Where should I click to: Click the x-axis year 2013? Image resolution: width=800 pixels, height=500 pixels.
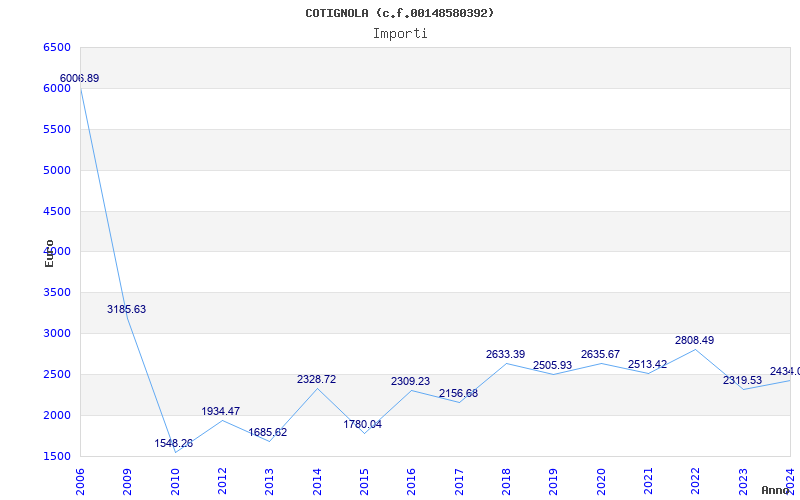pyautogui.click(x=269, y=482)
